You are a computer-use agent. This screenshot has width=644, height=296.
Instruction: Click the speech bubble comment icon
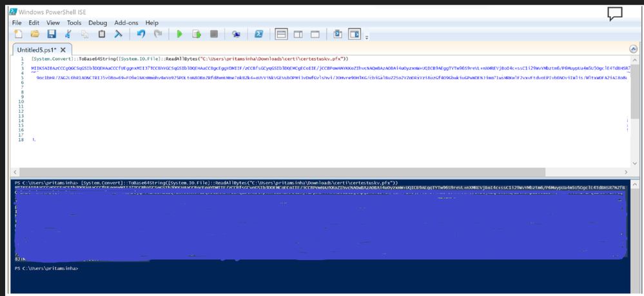[x=615, y=14]
